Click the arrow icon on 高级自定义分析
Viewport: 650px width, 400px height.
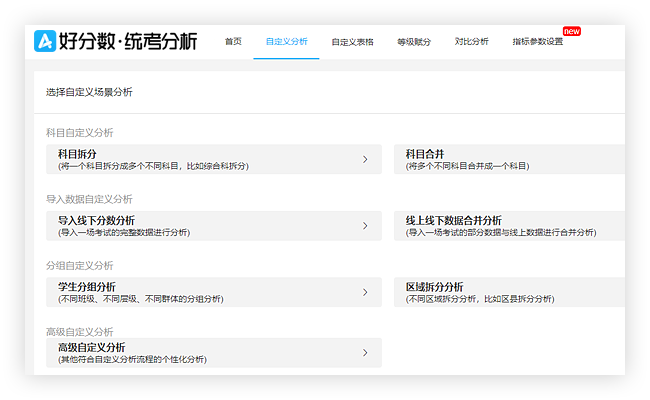[365, 352]
